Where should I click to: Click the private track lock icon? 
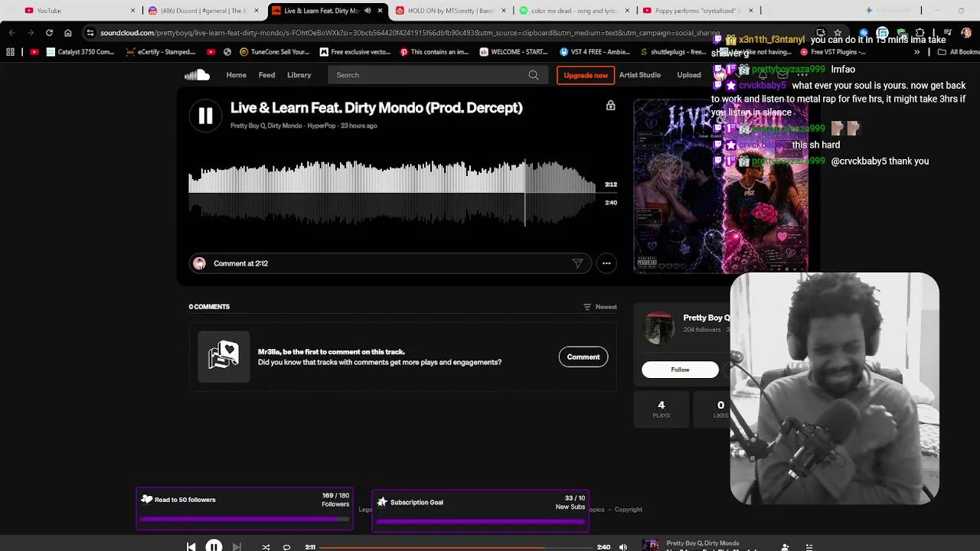610,106
